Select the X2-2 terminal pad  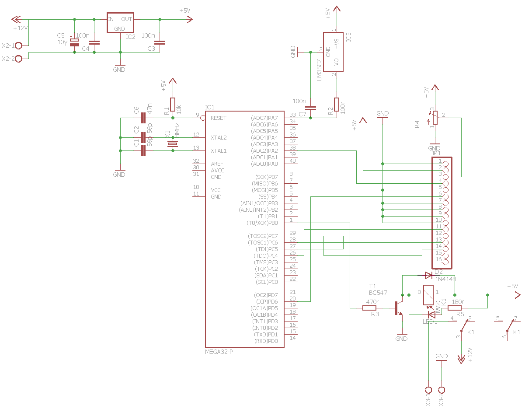click(19, 59)
